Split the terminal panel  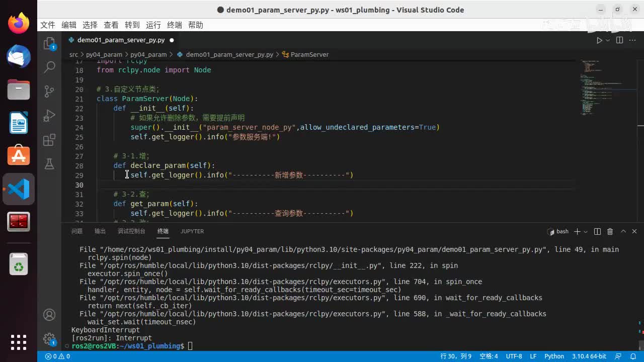pyautogui.click(x=597, y=231)
